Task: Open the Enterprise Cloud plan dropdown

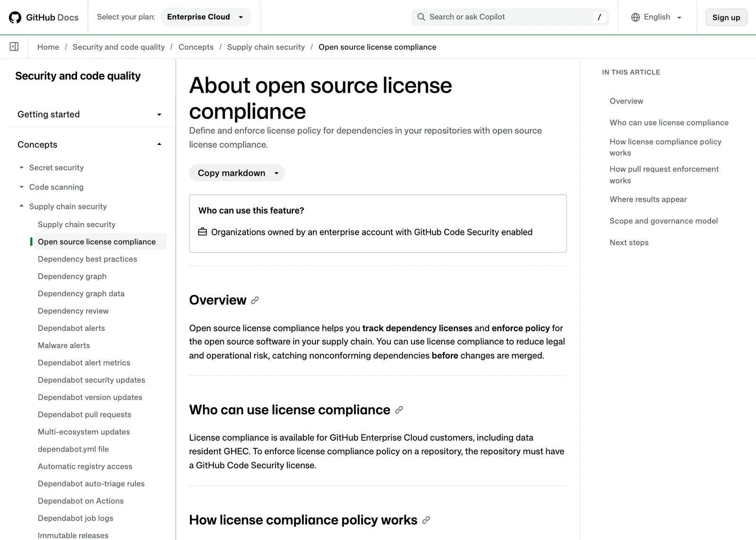Action: [206, 17]
